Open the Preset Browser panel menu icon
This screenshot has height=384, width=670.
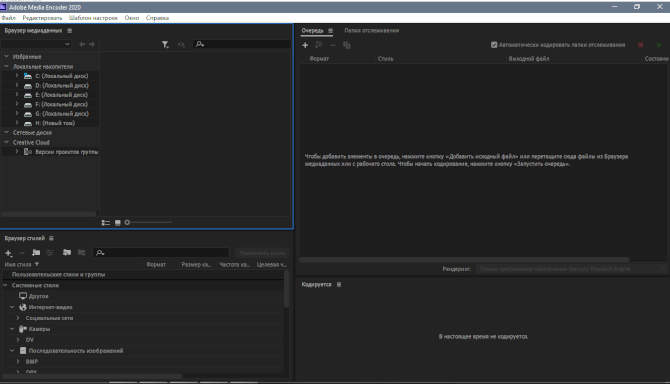pyautogui.click(x=51, y=238)
